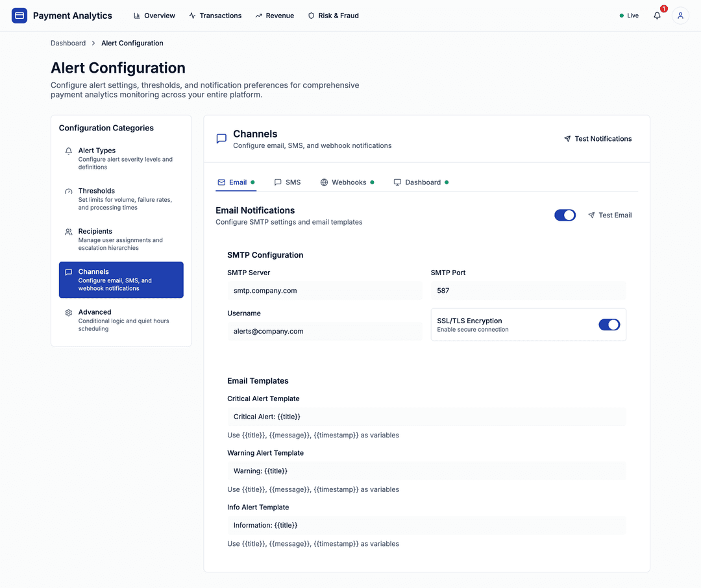The height and width of the screenshot is (588, 701).
Task: Click the Channels chat bubble icon
Action: [69, 272]
